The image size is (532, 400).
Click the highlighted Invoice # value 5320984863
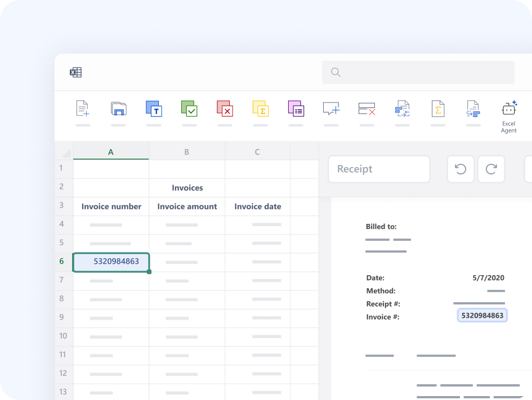482,316
